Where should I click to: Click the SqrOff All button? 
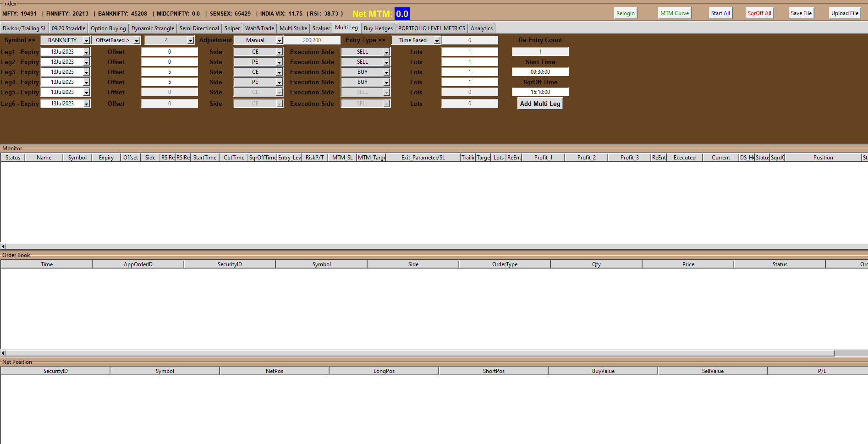tap(759, 13)
